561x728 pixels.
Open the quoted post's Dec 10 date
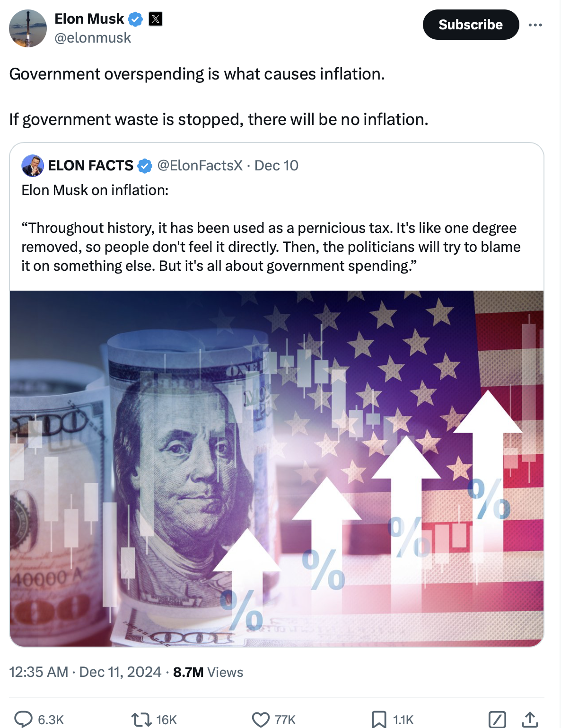point(276,165)
